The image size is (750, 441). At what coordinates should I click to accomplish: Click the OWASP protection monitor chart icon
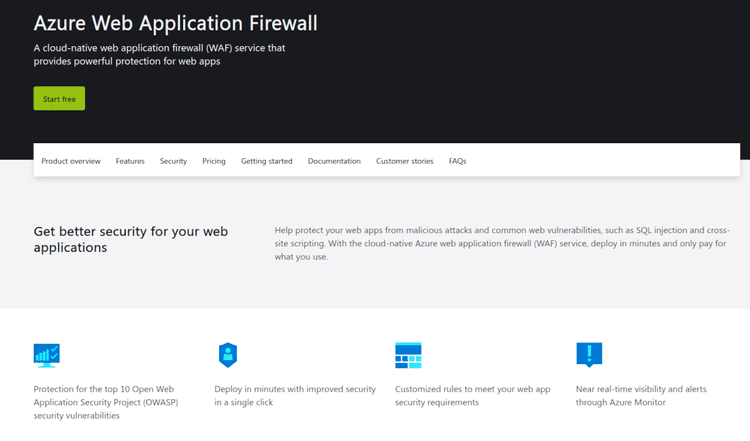click(x=47, y=355)
